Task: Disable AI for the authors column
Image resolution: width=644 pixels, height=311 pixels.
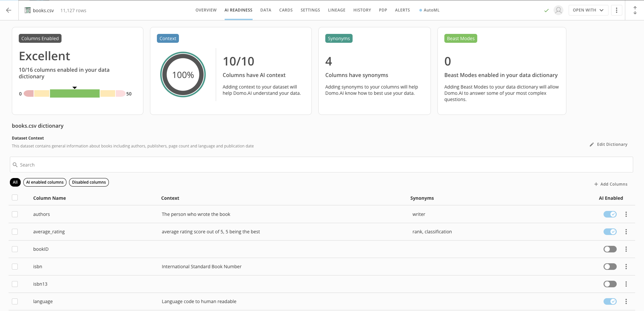Action: click(610, 214)
